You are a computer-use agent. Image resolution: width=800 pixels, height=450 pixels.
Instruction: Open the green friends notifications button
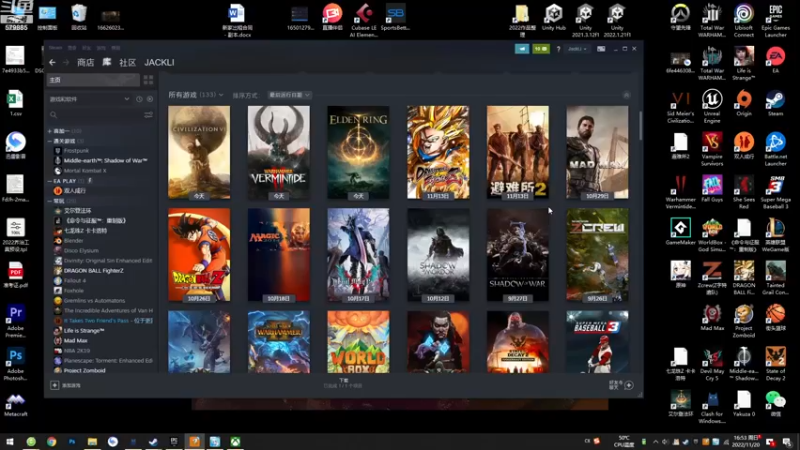pyautogui.click(x=541, y=49)
